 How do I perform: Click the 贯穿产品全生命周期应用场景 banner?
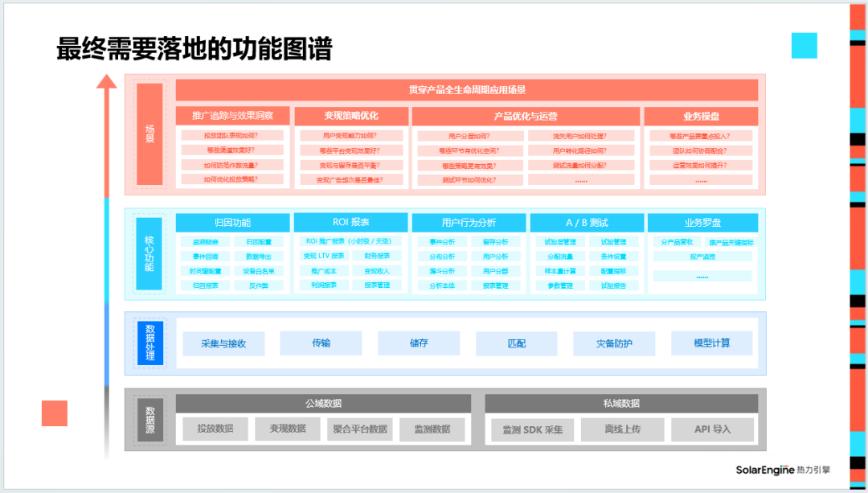click(x=466, y=88)
